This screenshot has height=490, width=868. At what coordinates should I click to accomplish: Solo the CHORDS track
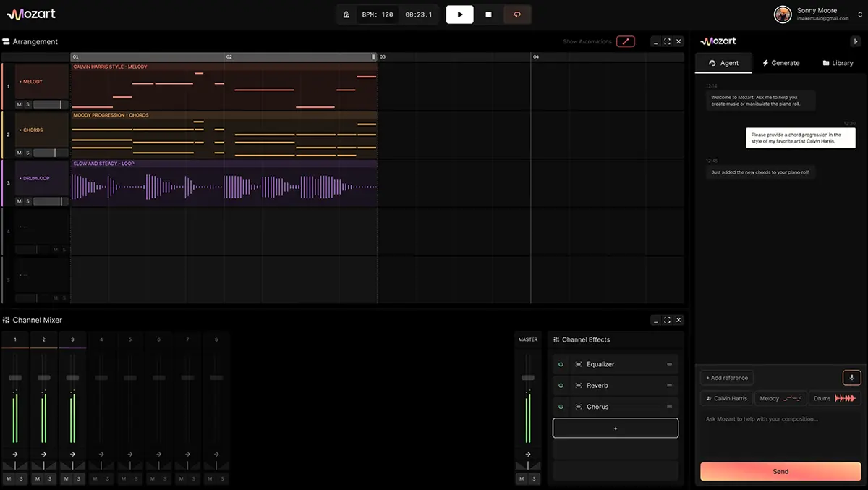[27, 153]
